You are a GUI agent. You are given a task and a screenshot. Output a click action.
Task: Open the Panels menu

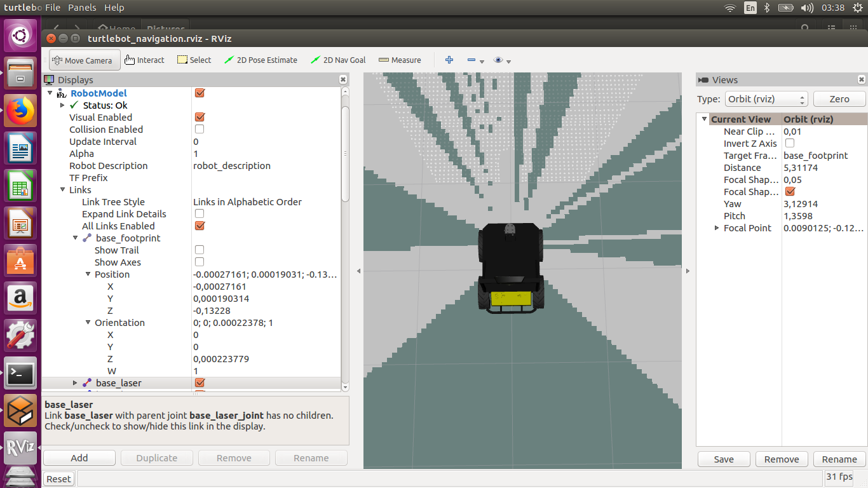click(82, 8)
